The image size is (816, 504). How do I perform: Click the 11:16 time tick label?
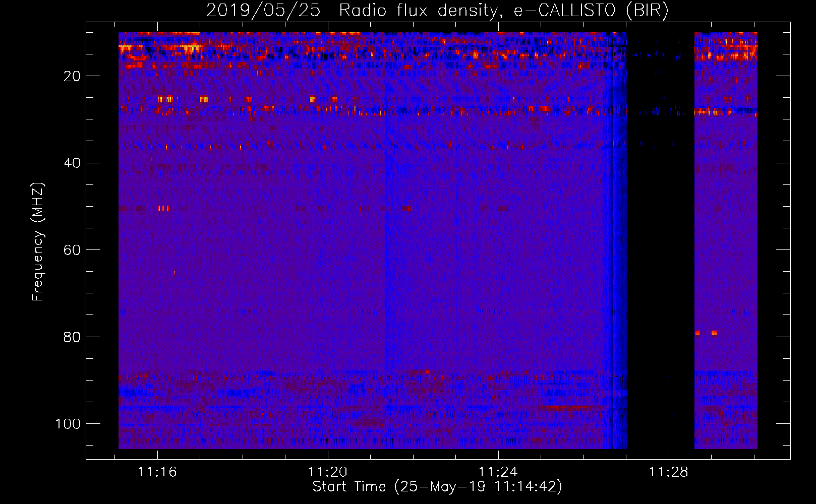tap(157, 472)
